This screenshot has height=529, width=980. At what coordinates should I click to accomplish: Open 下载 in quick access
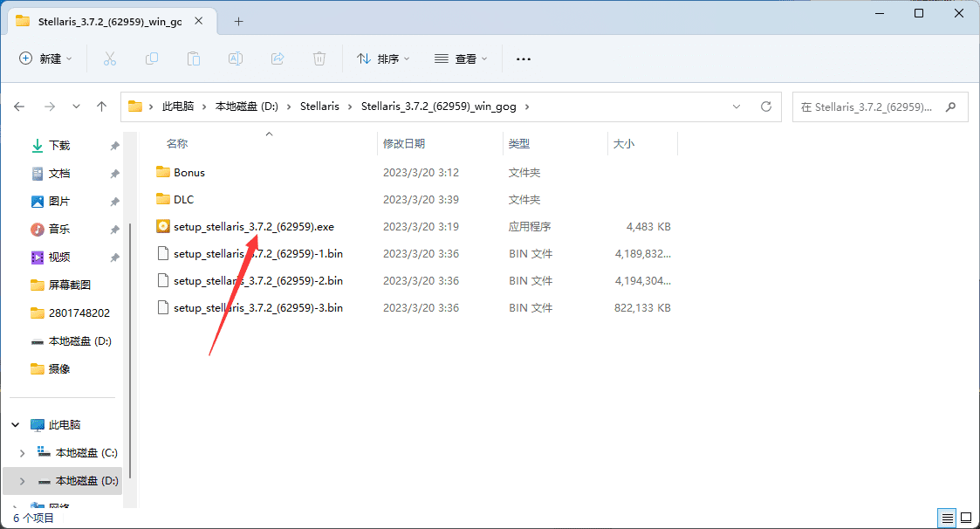[x=59, y=146]
